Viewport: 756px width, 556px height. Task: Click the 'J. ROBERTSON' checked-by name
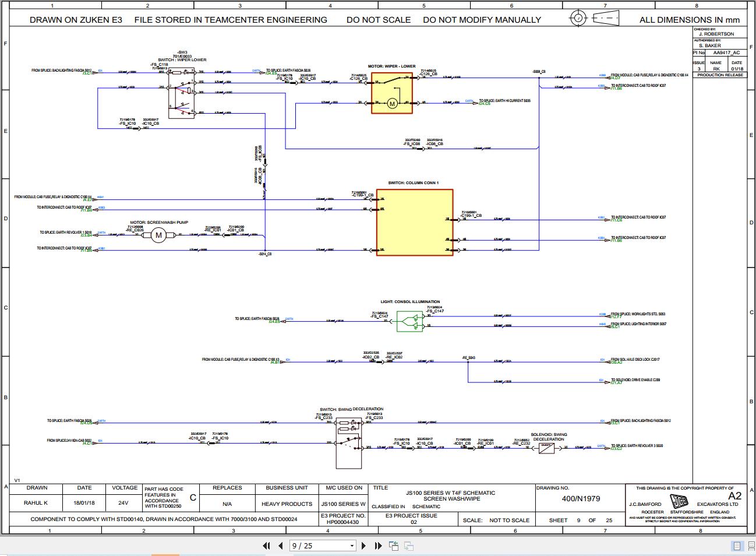pyautogui.click(x=716, y=34)
